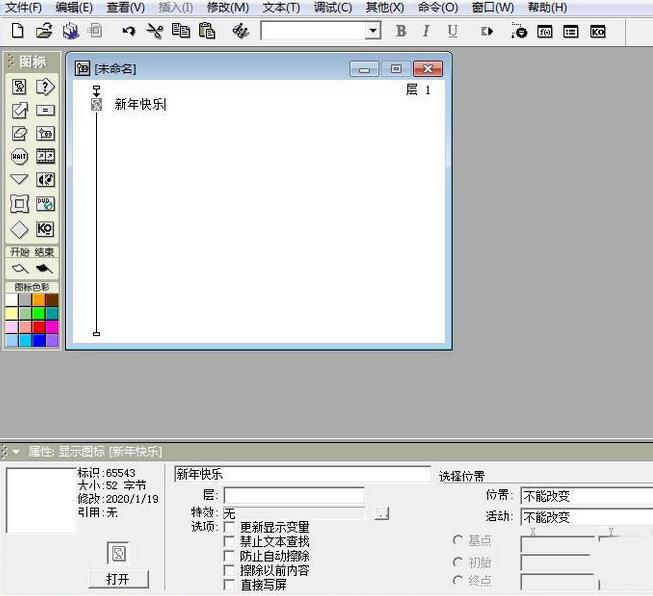The width and height of the screenshot is (653, 596).
Task: Open Knowledge Objects toolbar icon
Action: coord(598,32)
